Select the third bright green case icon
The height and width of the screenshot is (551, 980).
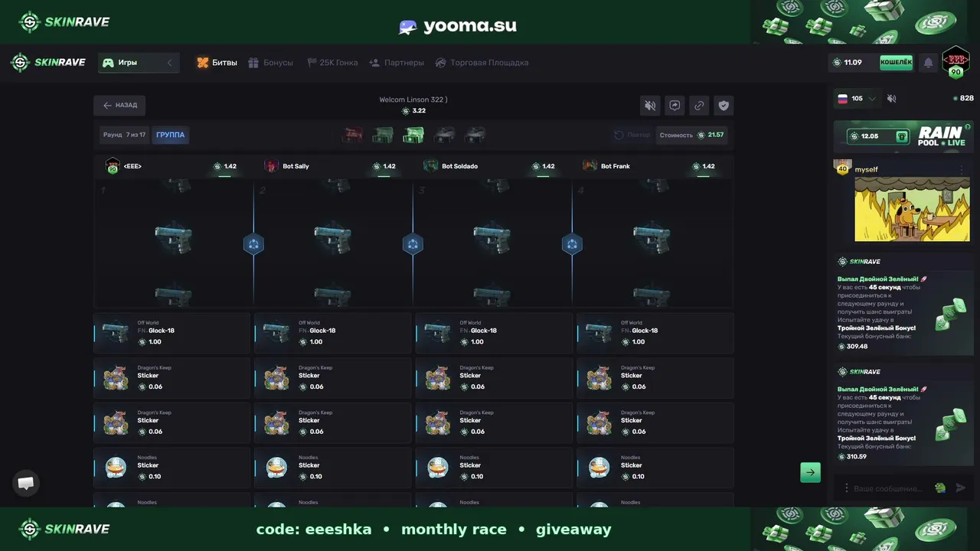pos(413,135)
